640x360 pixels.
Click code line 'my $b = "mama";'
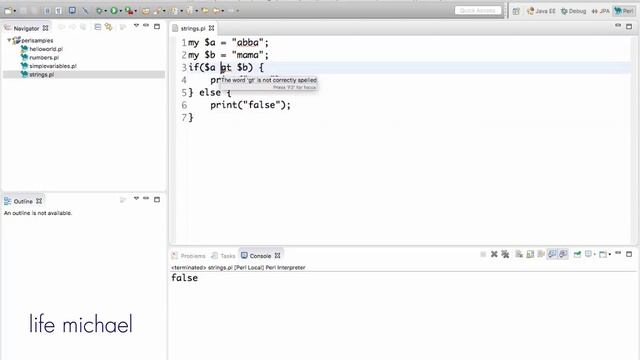point(229,55)
